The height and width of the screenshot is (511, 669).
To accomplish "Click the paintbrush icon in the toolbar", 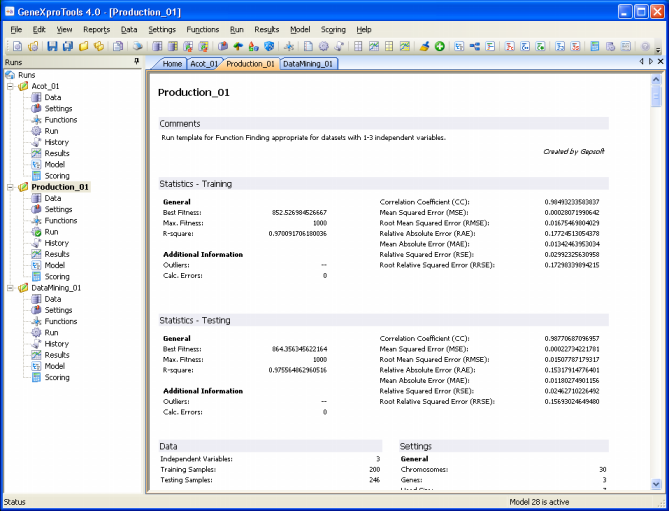I will pos(424,46).
